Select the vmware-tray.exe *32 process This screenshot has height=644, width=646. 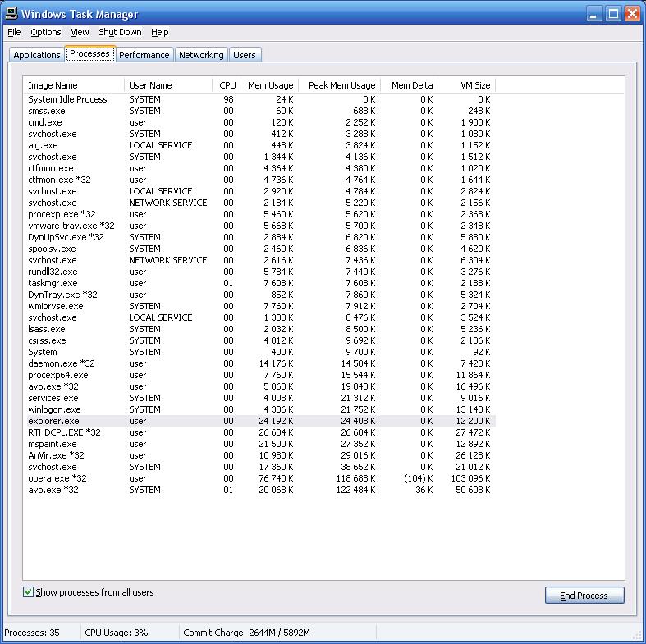click(259, 226)
